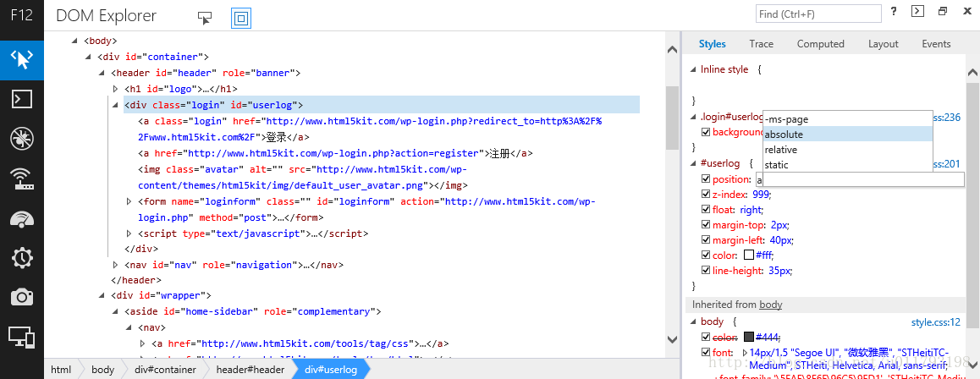Click the action=register href link
This screenshot has height=379, width=980.
[x=336, y=153]
